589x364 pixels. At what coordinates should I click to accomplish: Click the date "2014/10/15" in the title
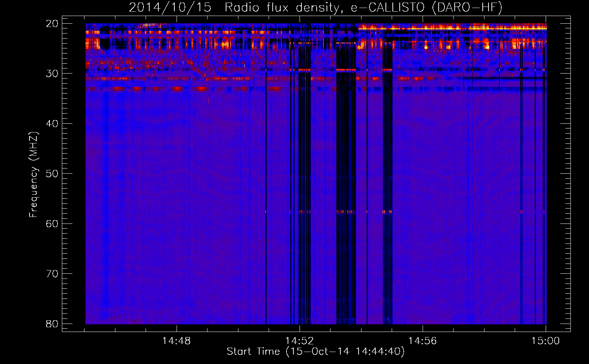tap(170, 8)
